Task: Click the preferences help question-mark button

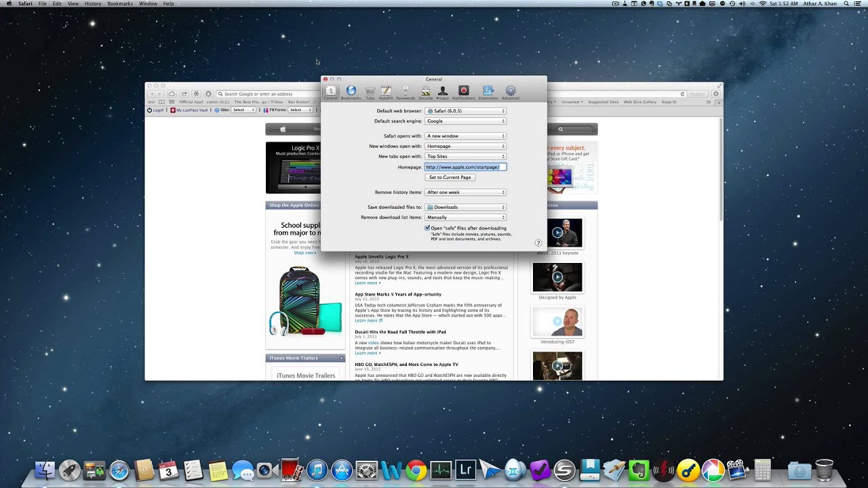Action: click(538, 243)
